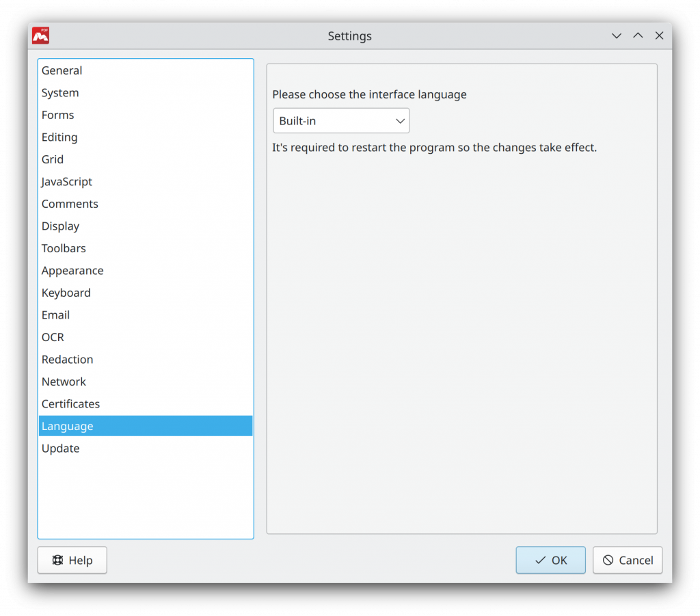Dismiss the dialog using Cancel

click(628, 560)
